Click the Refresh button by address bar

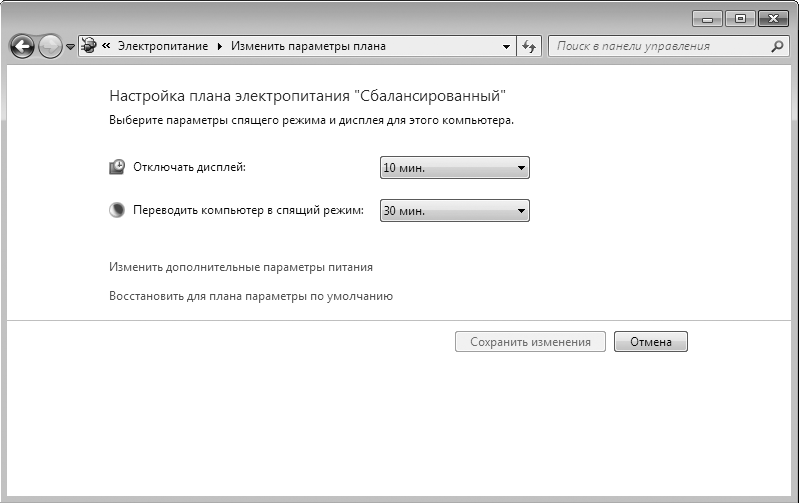[529, 46]
